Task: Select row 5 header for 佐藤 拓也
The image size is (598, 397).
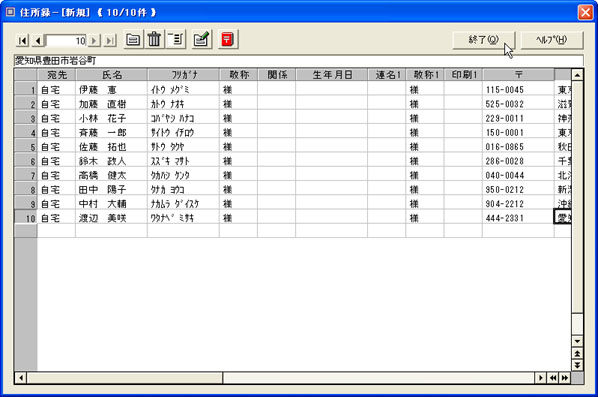Action: pyautogui.click(x=26, y=147)
